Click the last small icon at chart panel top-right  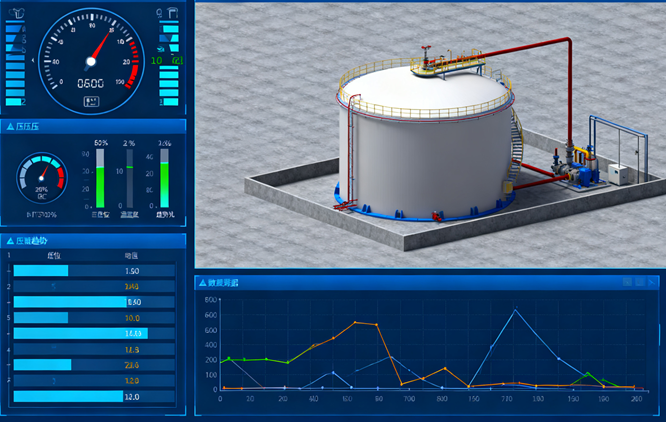653,283
